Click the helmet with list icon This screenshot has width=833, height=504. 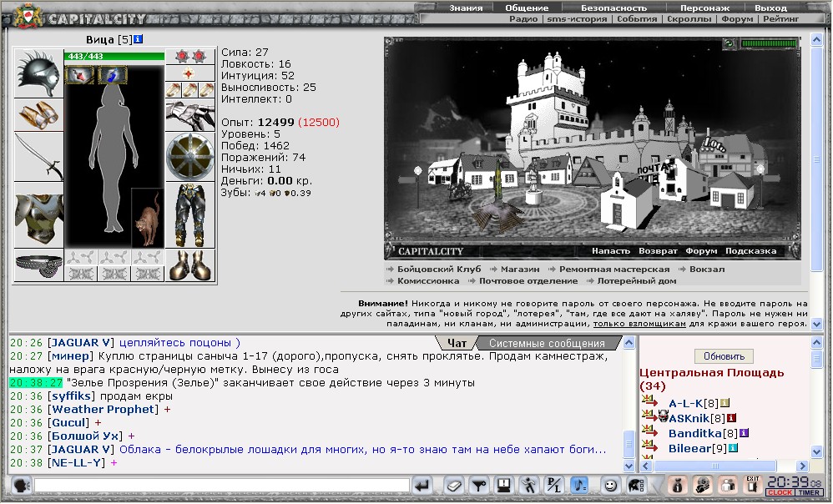tap(636, 486)
